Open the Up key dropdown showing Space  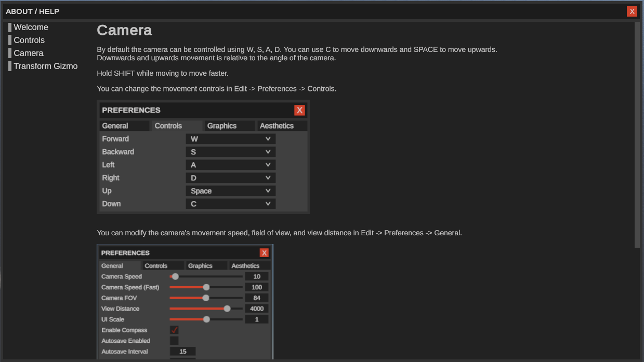click(230, 191)
